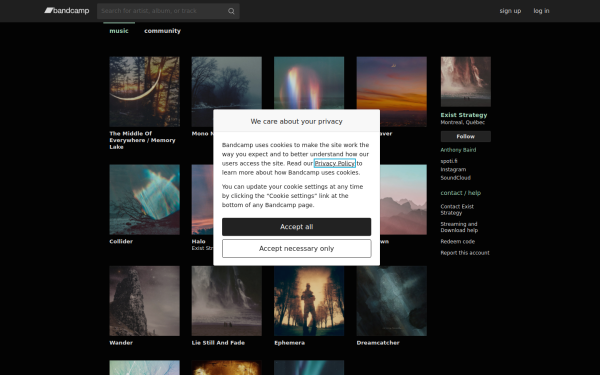The image size is (600, 375).
Task: Click The Middle Of Everywhere / Memory Lake title
Action: click(142, 140)
